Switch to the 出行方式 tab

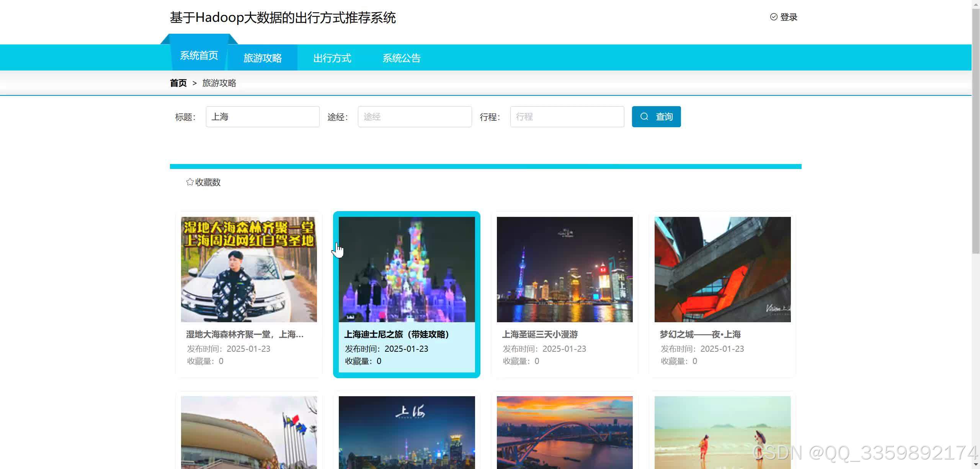tap(332, 58)
